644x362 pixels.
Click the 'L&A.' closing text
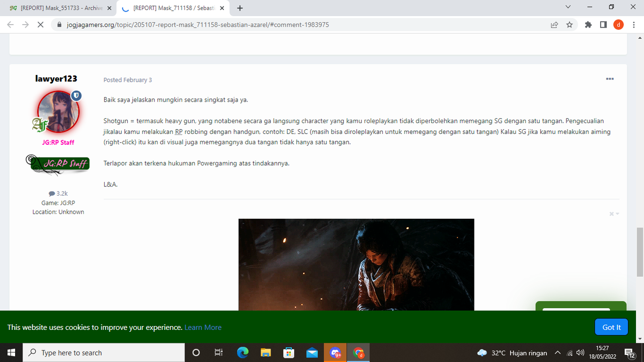point(111,185)
